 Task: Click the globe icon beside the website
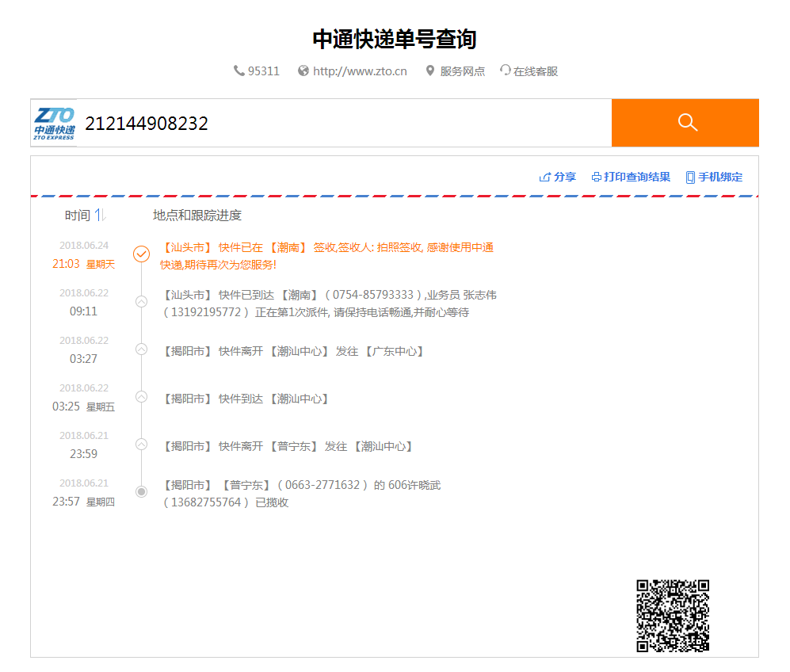point(303,71)
